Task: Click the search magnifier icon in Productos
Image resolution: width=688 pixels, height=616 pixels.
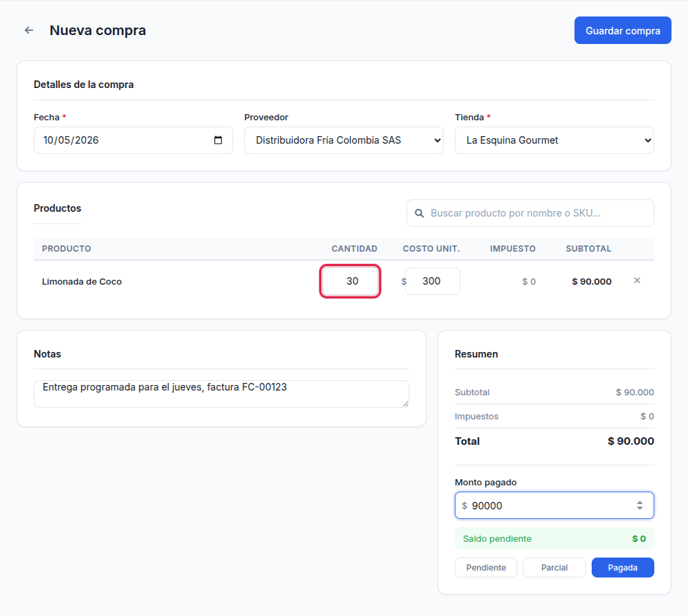Action: click(420, 213)
